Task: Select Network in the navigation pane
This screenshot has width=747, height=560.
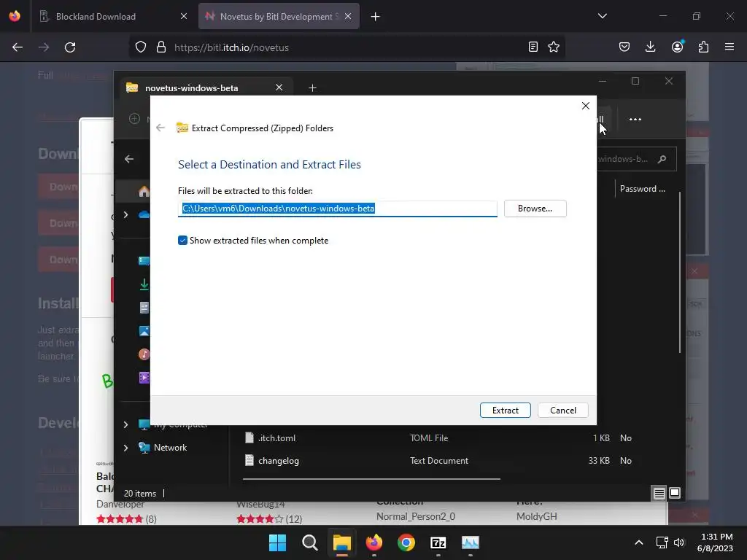Action: [170, 448]
